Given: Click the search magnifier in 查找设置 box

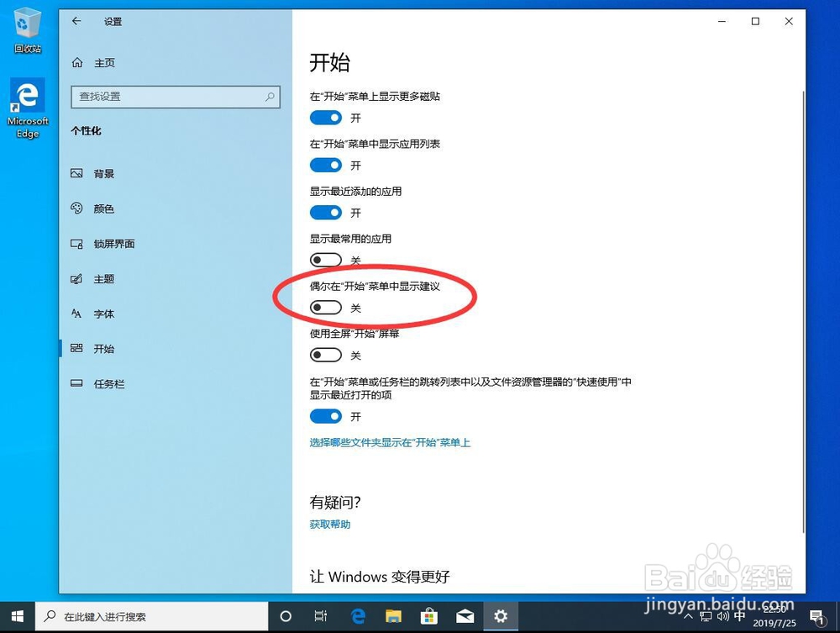Looking at the screenshot, I should click(x=270, y=97).
